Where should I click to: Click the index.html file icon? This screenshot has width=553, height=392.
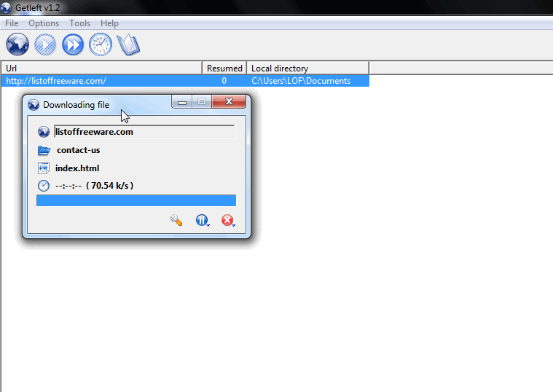tap(44, 168)
